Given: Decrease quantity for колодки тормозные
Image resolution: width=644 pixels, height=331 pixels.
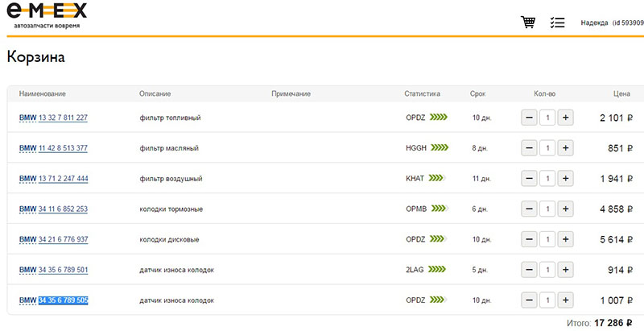Looking at the screenshot, I should [529, 209].
